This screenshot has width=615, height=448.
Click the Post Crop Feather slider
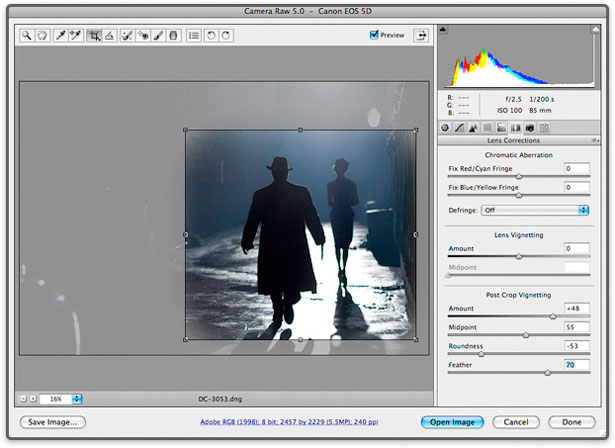pos(547,372)
